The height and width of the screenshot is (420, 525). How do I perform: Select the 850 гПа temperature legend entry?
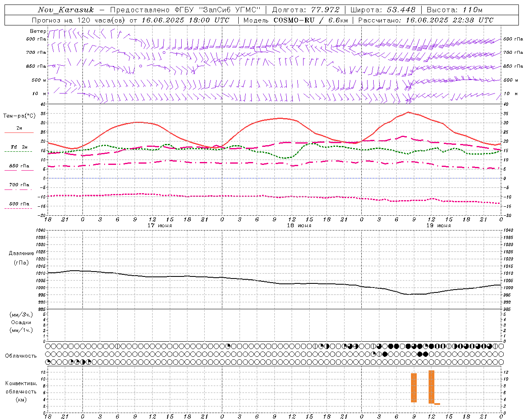point(19,166)
